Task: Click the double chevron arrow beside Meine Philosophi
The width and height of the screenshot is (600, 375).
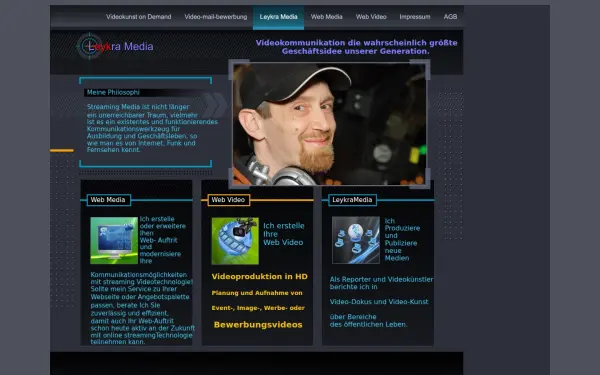Action: coord(214,105)
